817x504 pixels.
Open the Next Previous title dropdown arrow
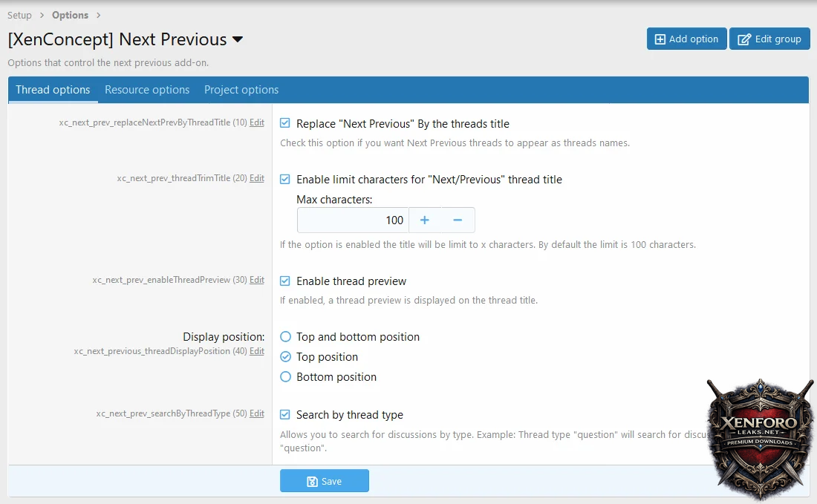click(238, 40)
